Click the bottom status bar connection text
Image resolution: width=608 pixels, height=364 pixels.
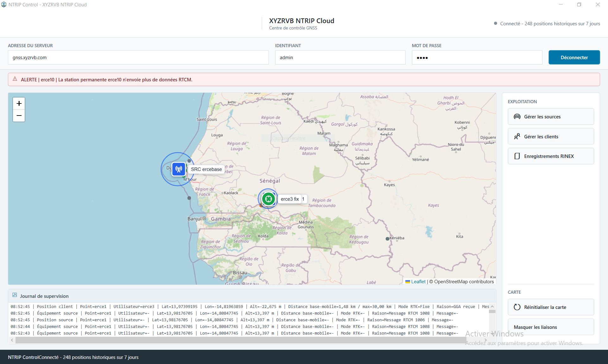[89, 357]
